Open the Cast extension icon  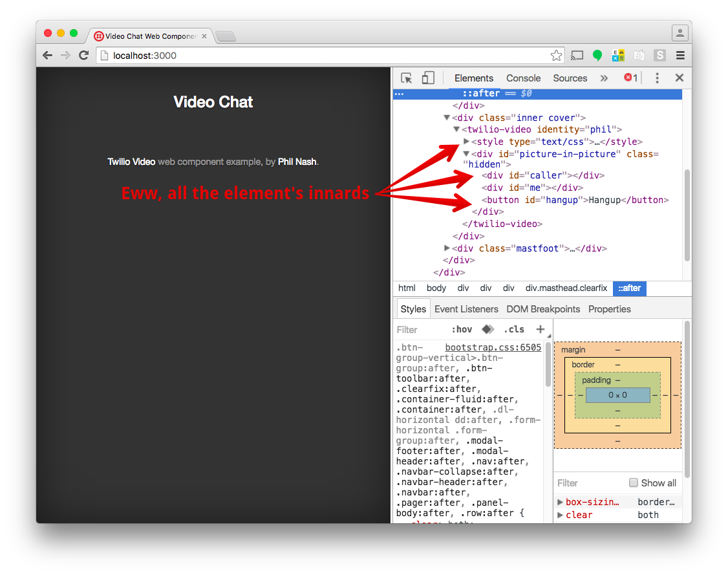point(577,56)
